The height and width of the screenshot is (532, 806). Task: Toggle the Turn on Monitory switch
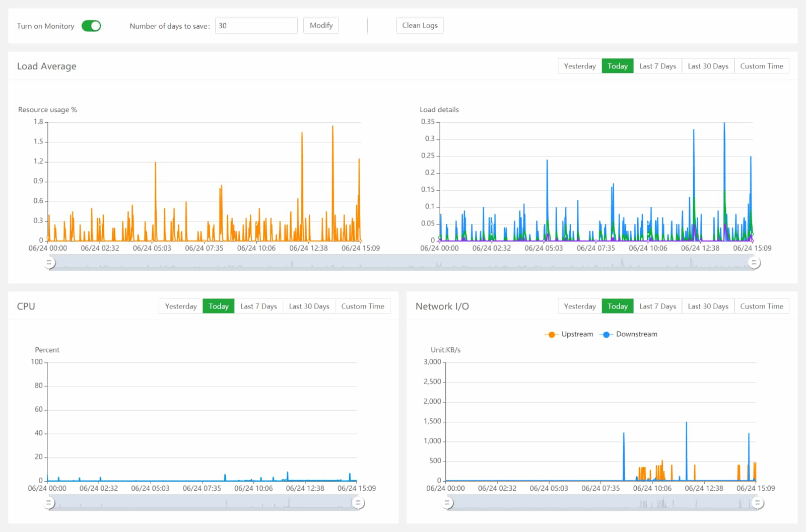coord(91,26)
